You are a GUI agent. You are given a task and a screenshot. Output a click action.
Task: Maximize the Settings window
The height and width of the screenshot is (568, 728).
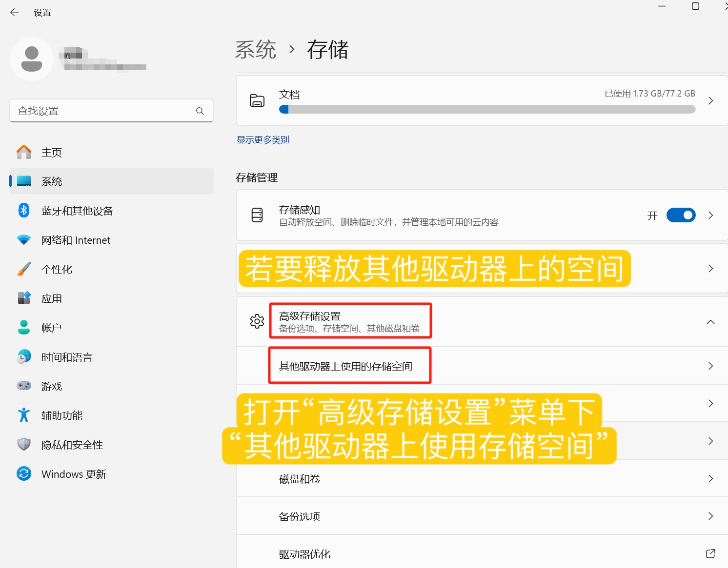coord(696,6)
